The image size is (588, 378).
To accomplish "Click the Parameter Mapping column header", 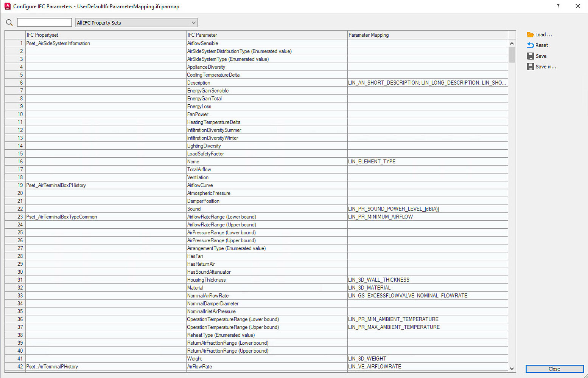I will click(x=428, y=35).
